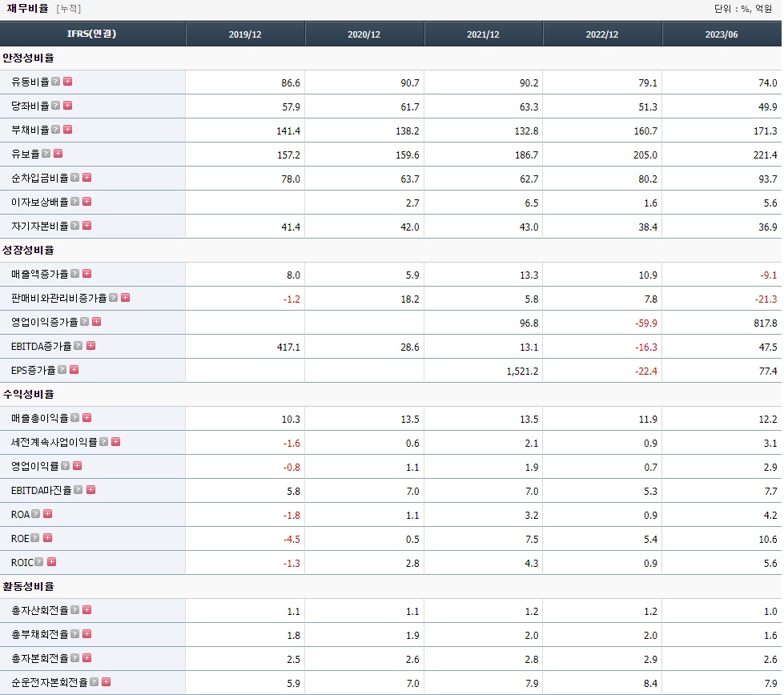Click plus icon beside 영업이익률
Viewport: 784px width, 695px height.
78,465
